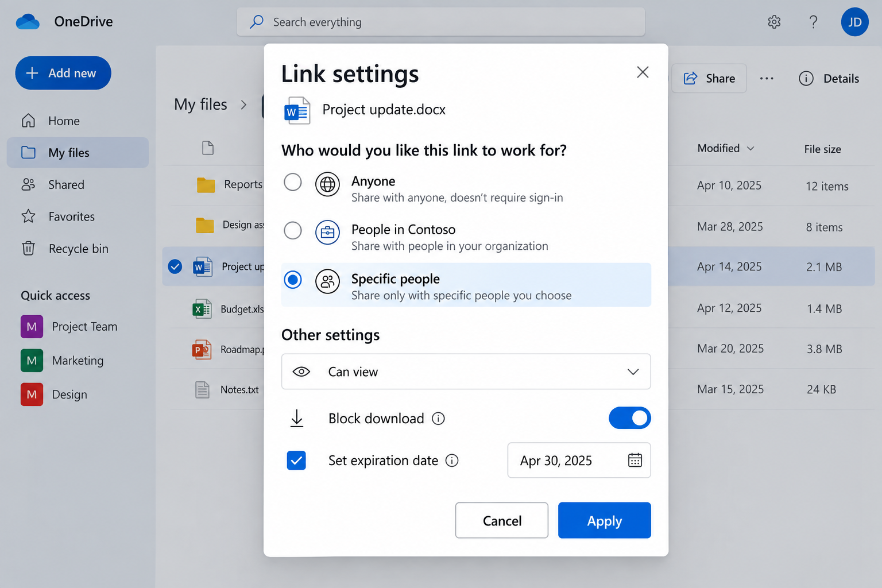
Task: Click the Notes.txt file icon
Action: point(202,389)
